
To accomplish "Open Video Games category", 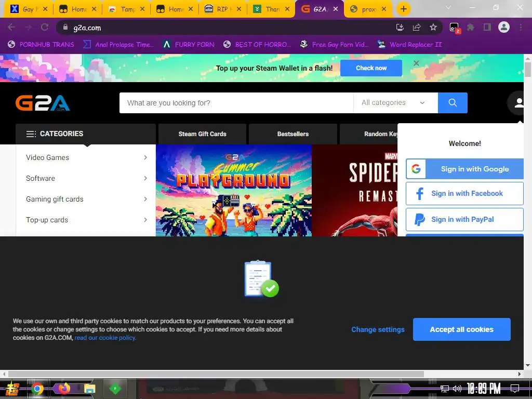I will pyautogui.click(x=47, y=157).
